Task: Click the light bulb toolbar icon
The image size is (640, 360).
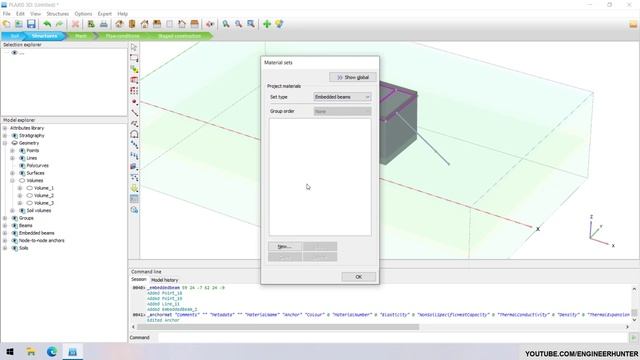Action: click(x=280, y=24)
